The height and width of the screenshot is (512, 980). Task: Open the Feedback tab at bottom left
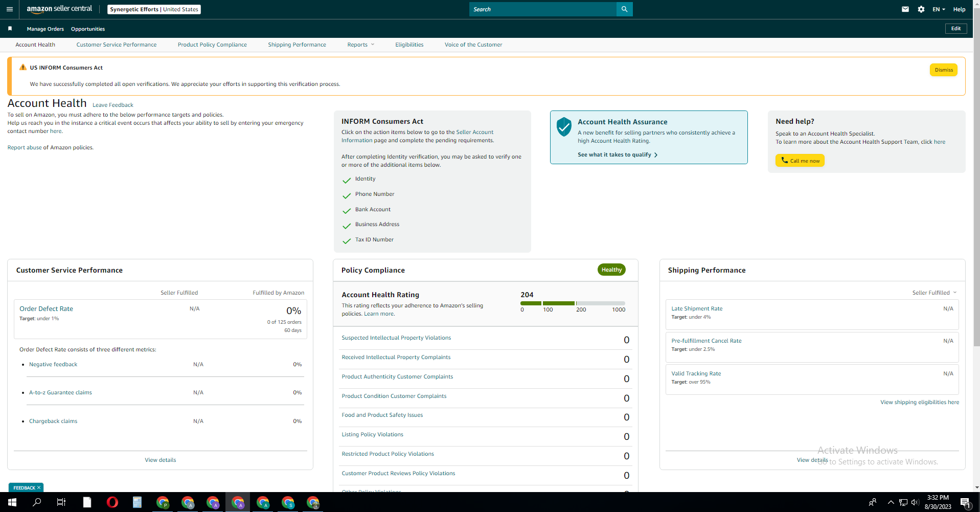[24, 487]
